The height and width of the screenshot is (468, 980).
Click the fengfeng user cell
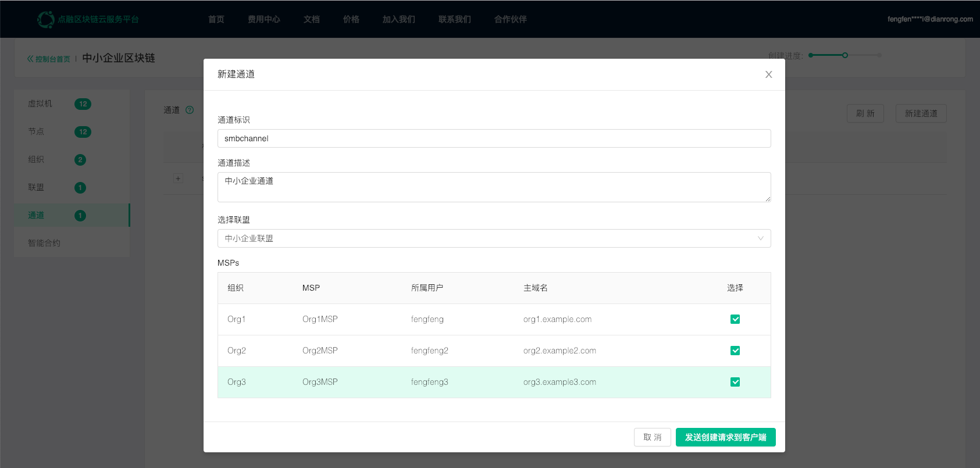pyautogui.click(x=427, y=319)
